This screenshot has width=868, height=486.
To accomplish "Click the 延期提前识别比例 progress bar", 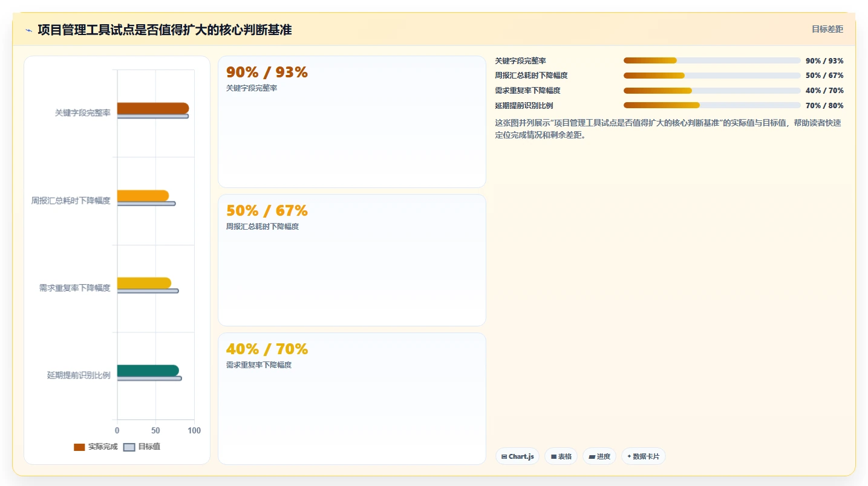I will (x=712, y=105).
